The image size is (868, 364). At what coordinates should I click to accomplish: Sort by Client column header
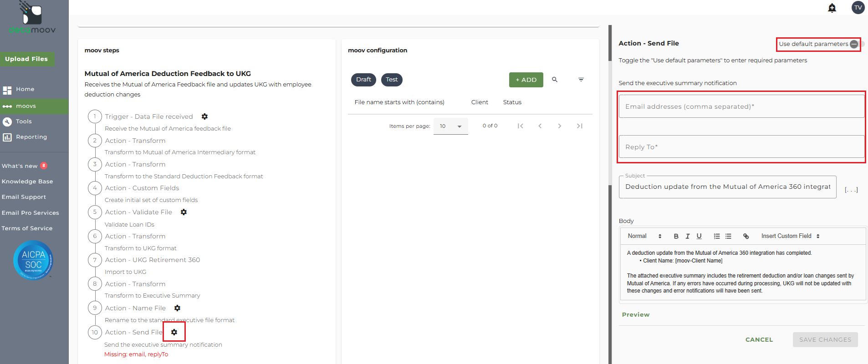[480, 102]
